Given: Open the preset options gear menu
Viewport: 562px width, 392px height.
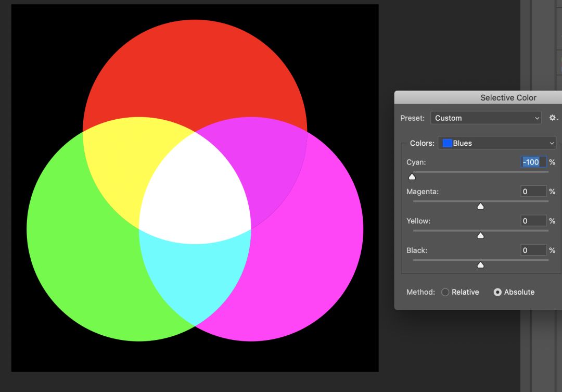Looking at the screenshot, I should pyautogui.click(x=553, y=118).
